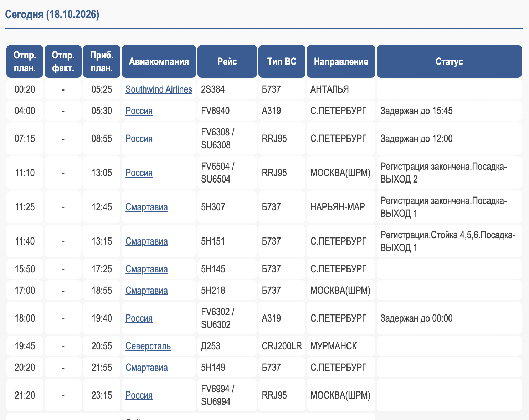Screen dimensions: 529x420
Task: Click Россия link for flight FV6940
Action: 139,111
